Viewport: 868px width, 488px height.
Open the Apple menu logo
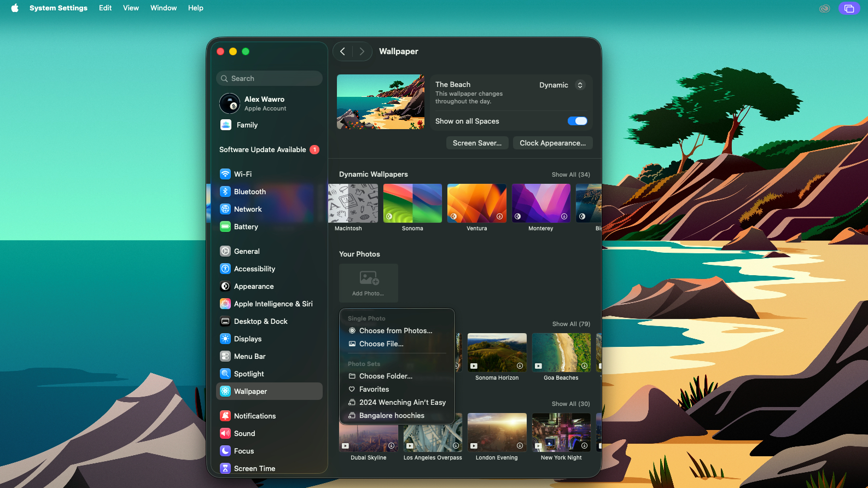[15, 8]
